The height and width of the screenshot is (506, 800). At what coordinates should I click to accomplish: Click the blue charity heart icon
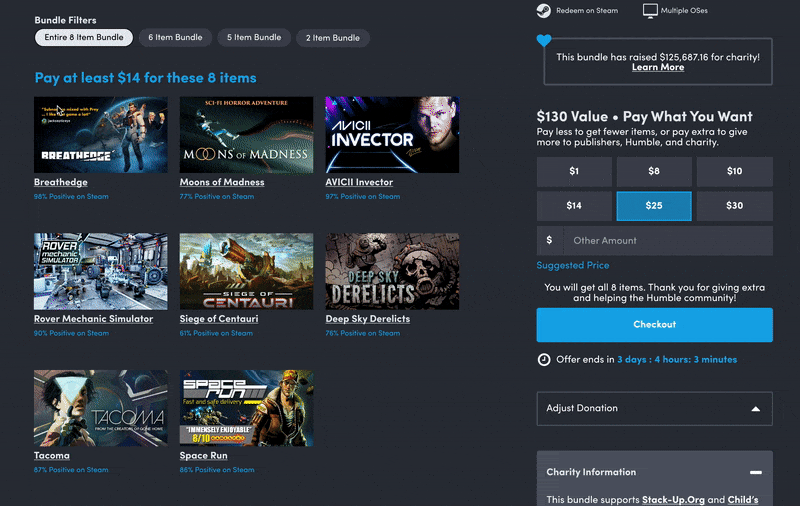point(544,40)
